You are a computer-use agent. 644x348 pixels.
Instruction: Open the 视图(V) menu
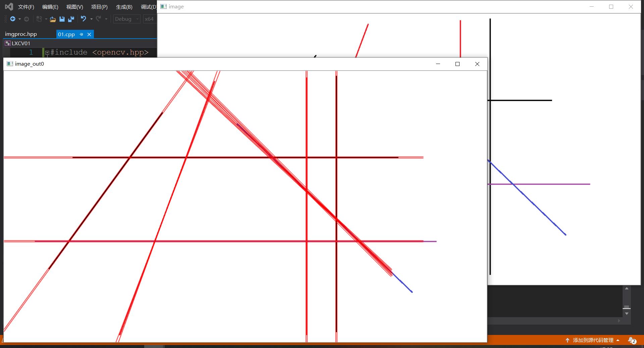[75, 7]
